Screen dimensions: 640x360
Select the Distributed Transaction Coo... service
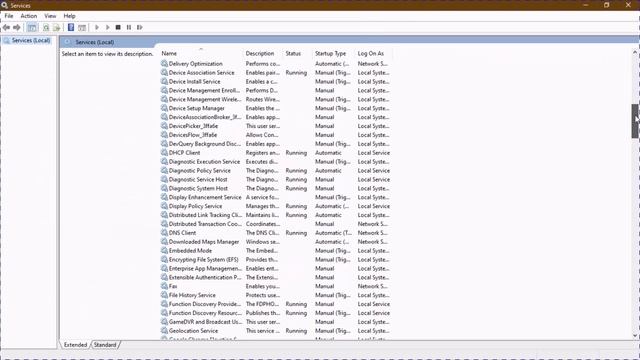276,224
